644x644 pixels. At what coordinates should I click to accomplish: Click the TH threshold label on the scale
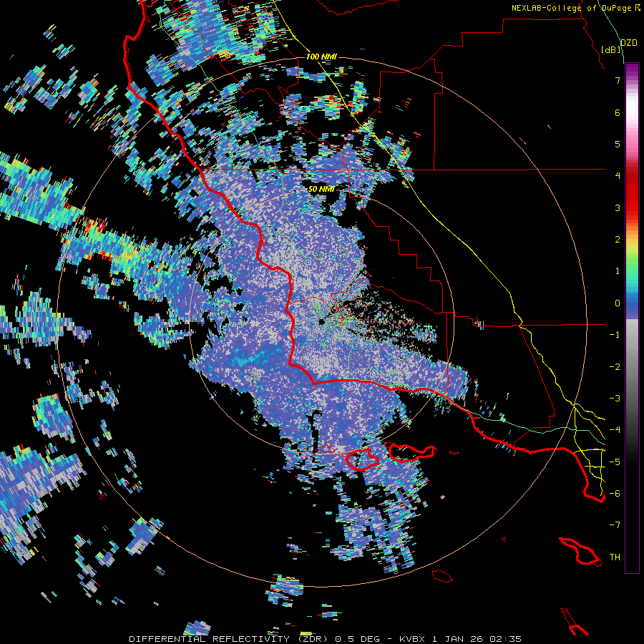[x=615, y=557]
